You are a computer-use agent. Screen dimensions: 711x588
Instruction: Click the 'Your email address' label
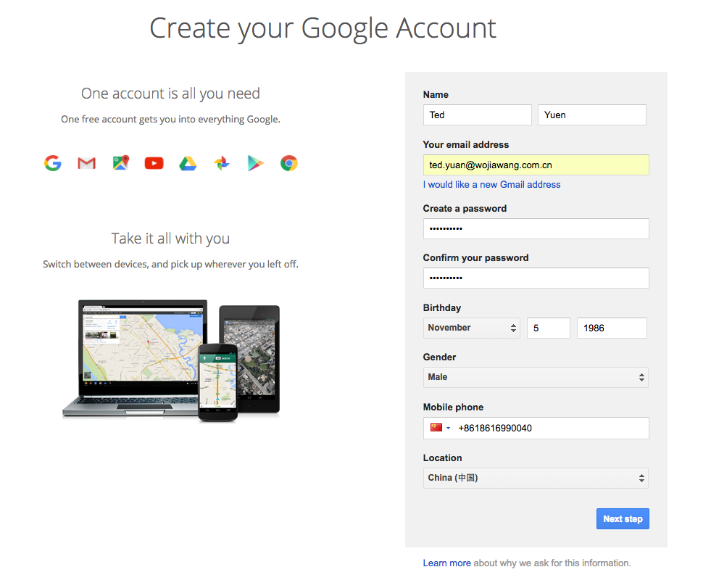click(x=466, y=145)
